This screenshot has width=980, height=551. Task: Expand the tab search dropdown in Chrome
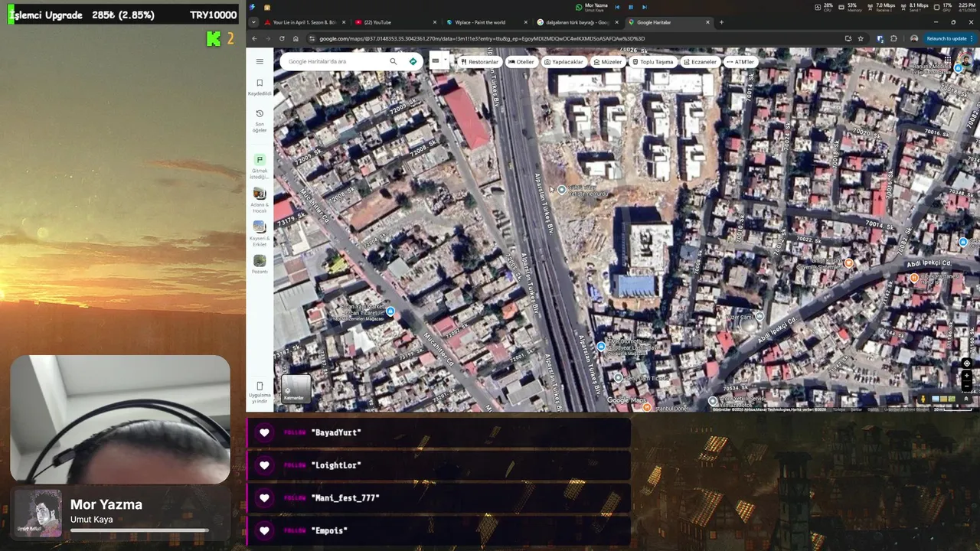click(x=253, y=22)
